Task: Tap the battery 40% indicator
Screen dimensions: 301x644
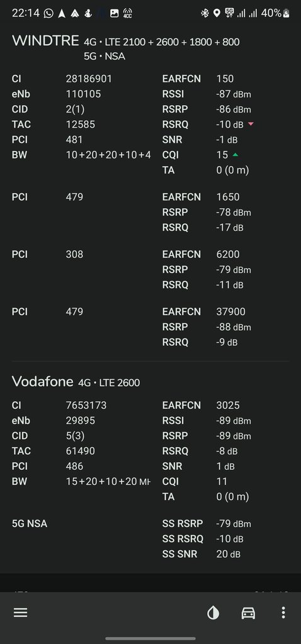Action: click(275, 13)
